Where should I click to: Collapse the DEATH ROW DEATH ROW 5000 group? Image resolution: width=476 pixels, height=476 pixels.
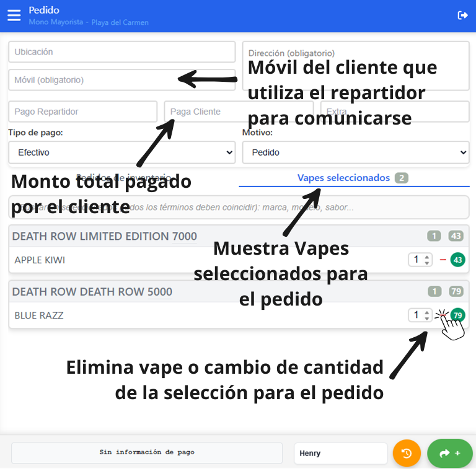pyautogui.click(x=92, y=292)
